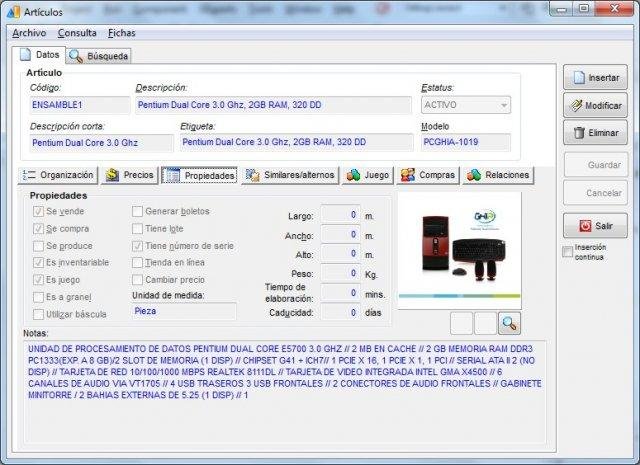The image size is (640, 465).
Task: Switch to the Búsqueda tab
Action: point(98,56)
